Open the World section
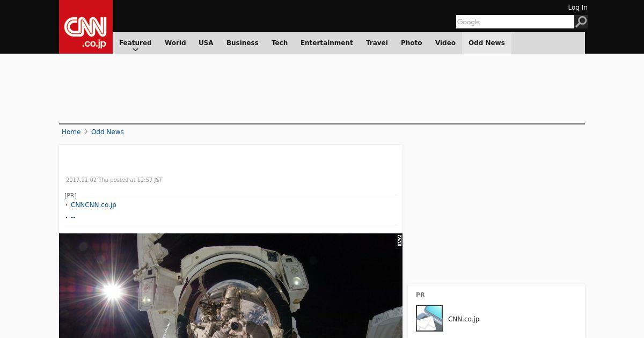 (175, 43)
